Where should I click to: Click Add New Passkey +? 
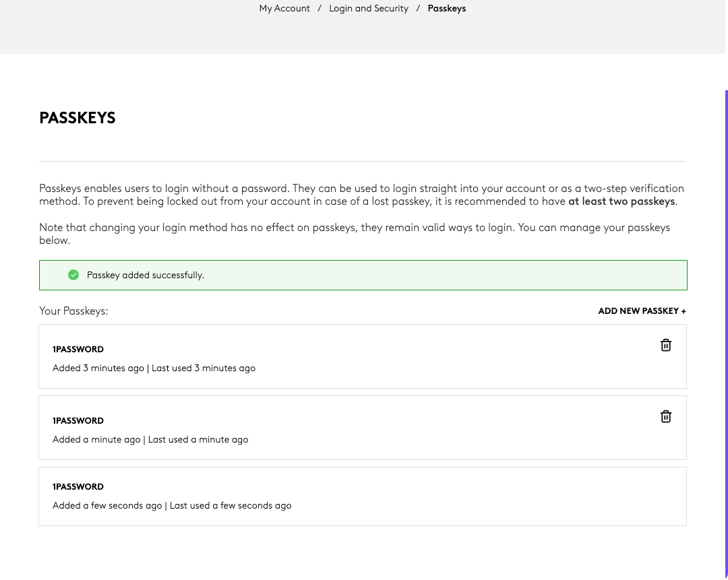tap(642, 311)
